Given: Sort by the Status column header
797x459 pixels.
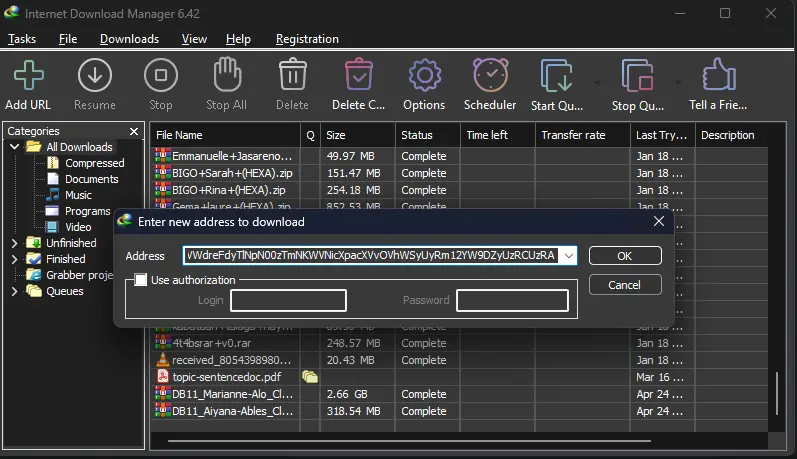Looking at the screenshot, I should [427, 135].
